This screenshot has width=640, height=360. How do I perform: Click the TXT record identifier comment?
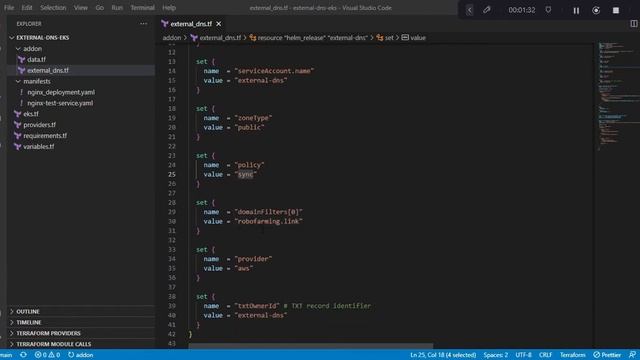pyautogui.click(x=327, y=306)
